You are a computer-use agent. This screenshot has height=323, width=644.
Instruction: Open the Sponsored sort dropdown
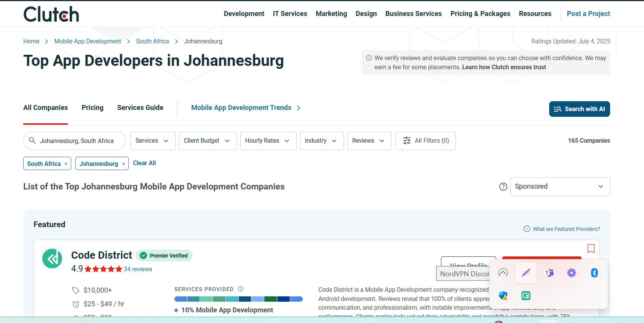(560, 186)
